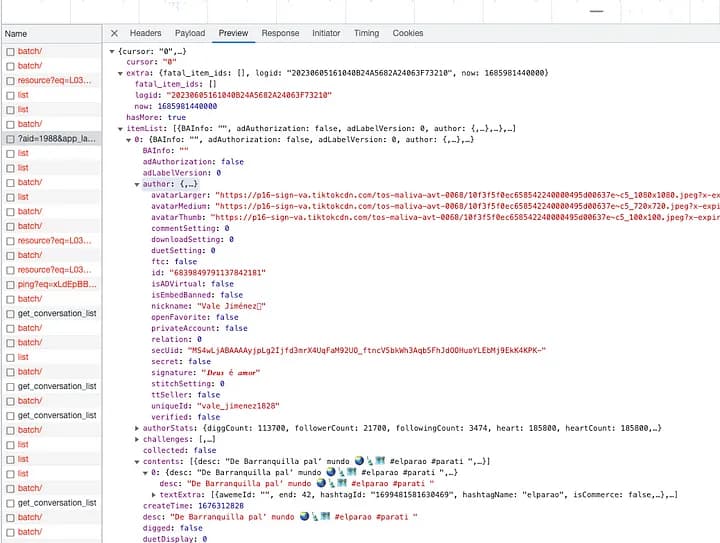The image size is (720, 543).
Task: Click the digged: false row
Action: click(173, 528)
